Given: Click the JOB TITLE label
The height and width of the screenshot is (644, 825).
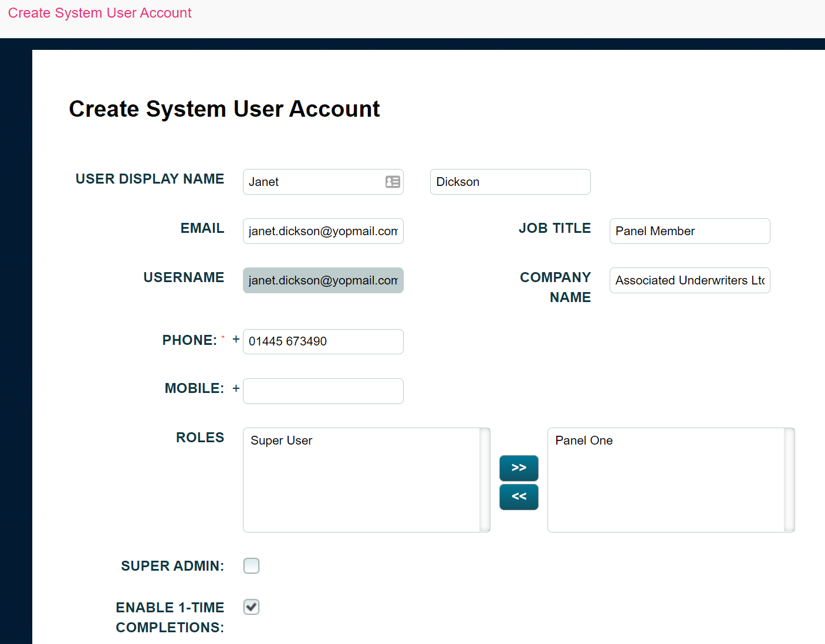Looking at the screenshot, I should (554, 228).
